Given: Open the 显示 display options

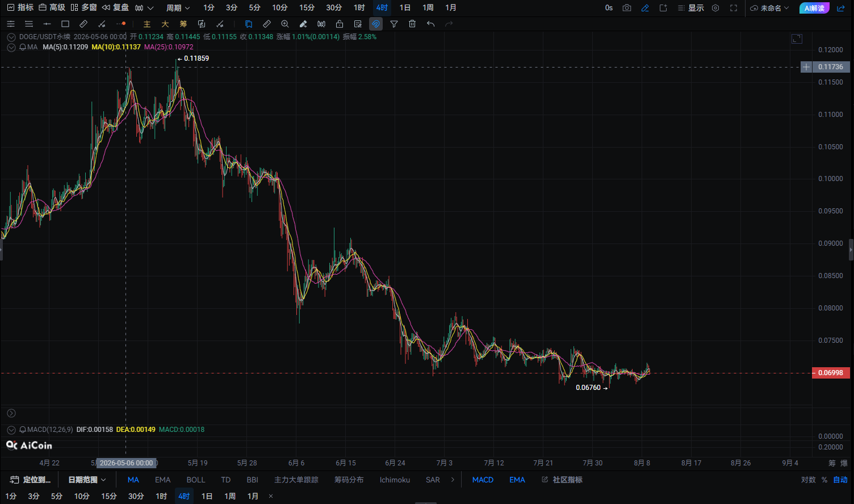Looking at the screenshot, I should pyautogui.click(x=690, y=8).
